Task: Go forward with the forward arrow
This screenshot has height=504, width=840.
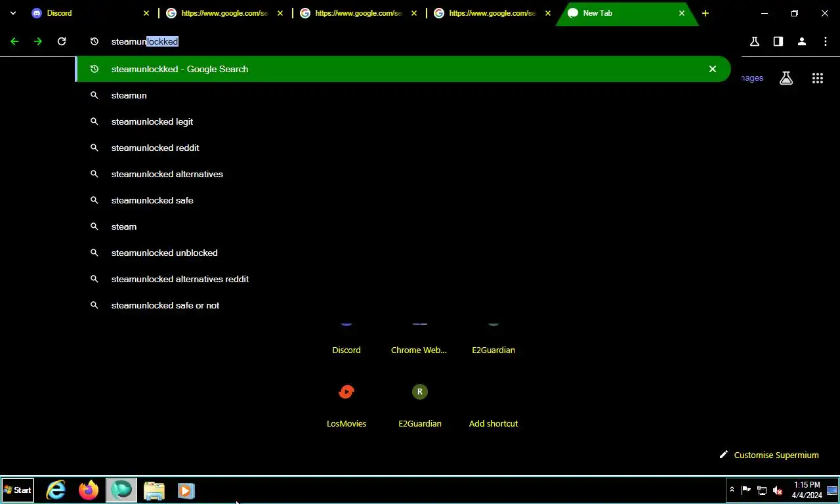Action: tap(38, 41)
